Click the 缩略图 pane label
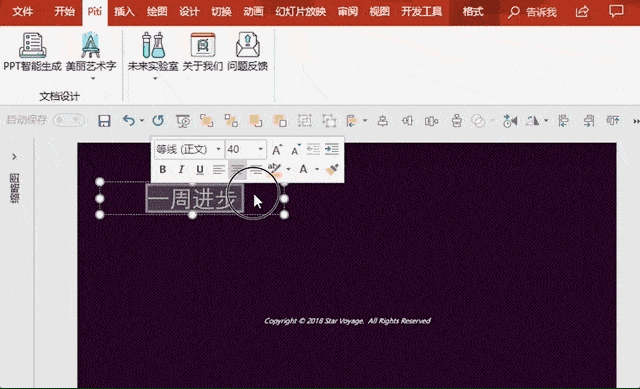640x389 pixels. click(x=15, y=188)
